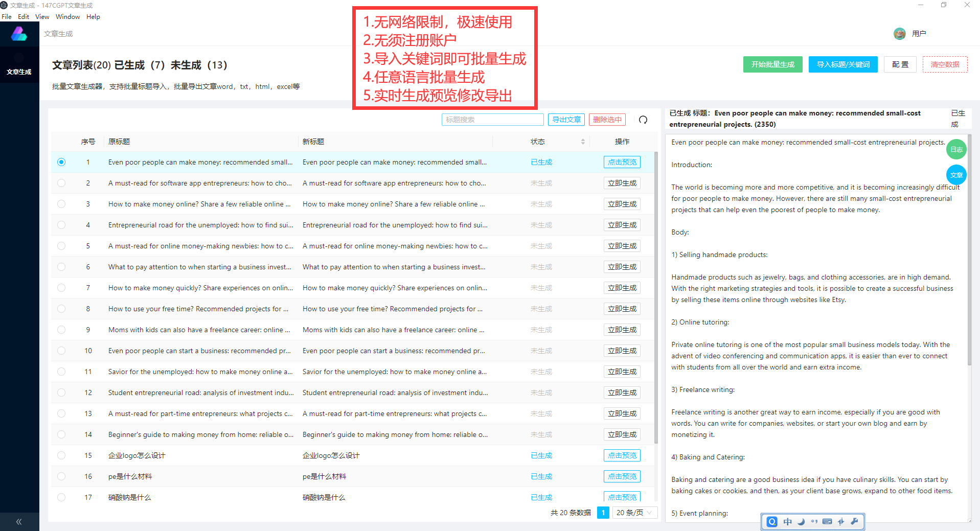The height and width of the screenshot is (531, 980).
Task: Sort by the 状态 column arrows
Action: pos(583,142)
